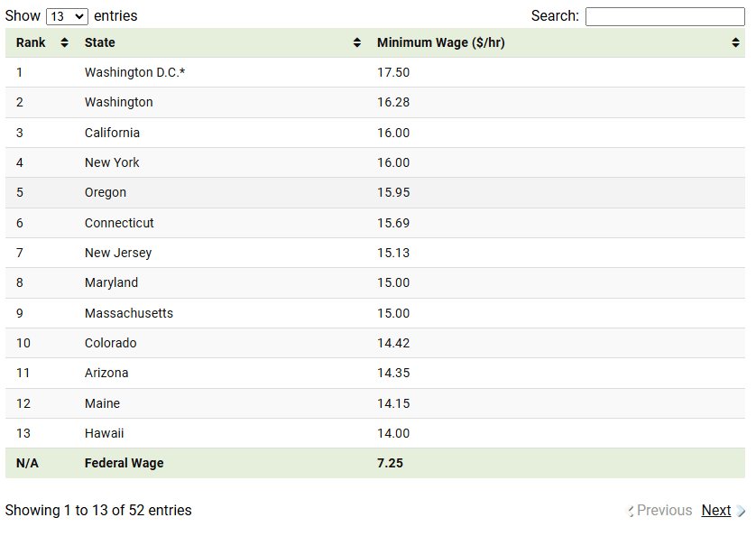Open the entries-per-page dropdown showing 13
The image size is (756, 536).
[67, 16]
